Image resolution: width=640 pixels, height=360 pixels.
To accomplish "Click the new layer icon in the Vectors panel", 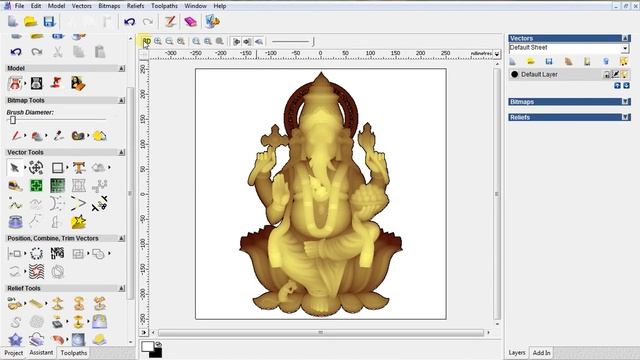I will pos(513,61).
